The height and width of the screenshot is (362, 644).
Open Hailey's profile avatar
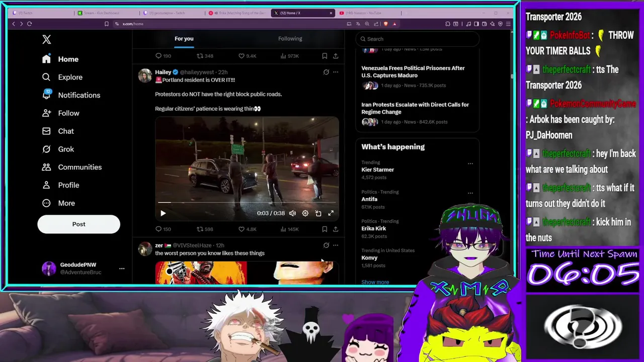145,75
